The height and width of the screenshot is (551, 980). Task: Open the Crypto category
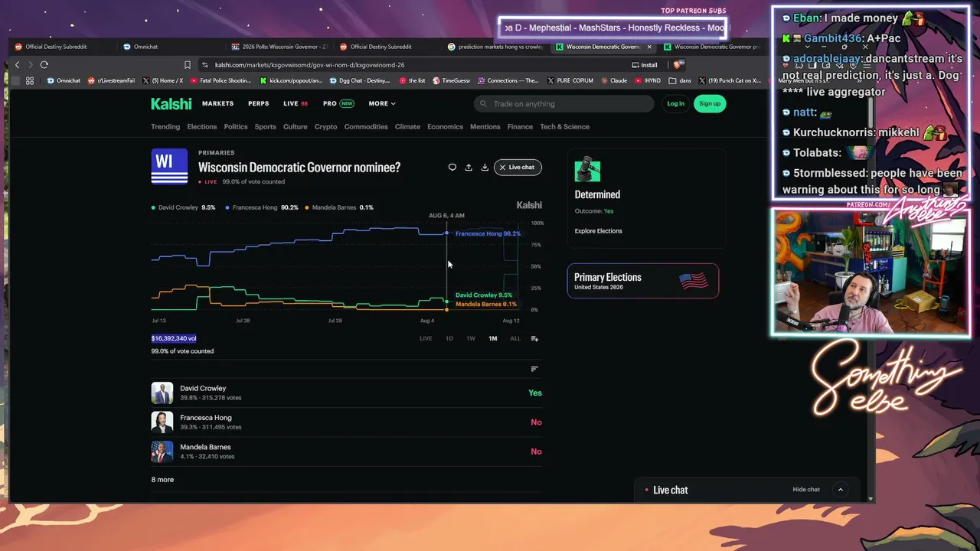pos(325,127)
